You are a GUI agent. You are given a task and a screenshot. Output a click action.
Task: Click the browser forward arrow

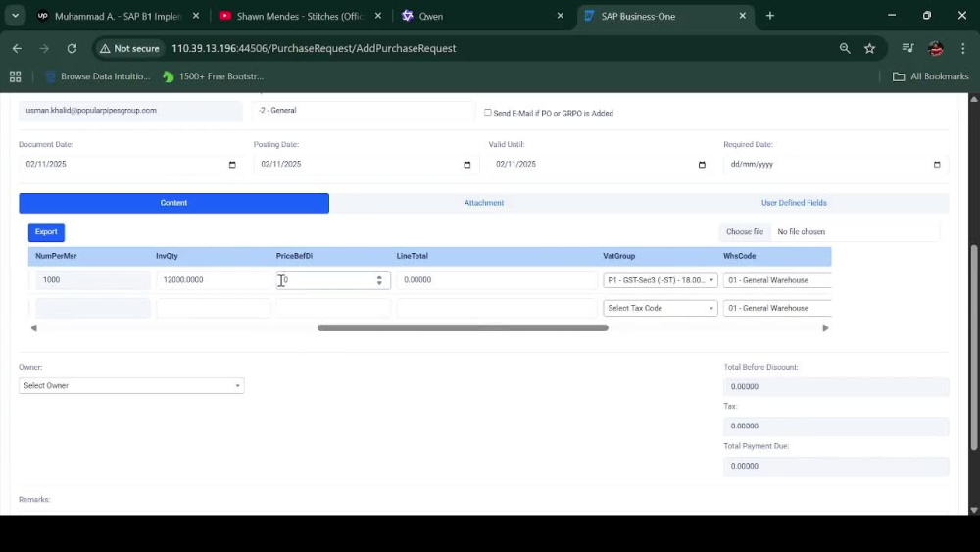tap(44, 48)
